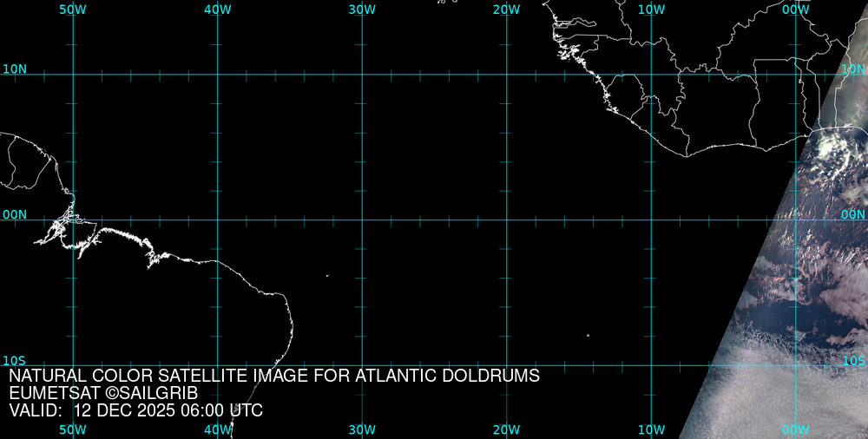Select the 10N latitude label on left side
The width and height of the screenshot is (868, 439).
(x=14, y=69)
